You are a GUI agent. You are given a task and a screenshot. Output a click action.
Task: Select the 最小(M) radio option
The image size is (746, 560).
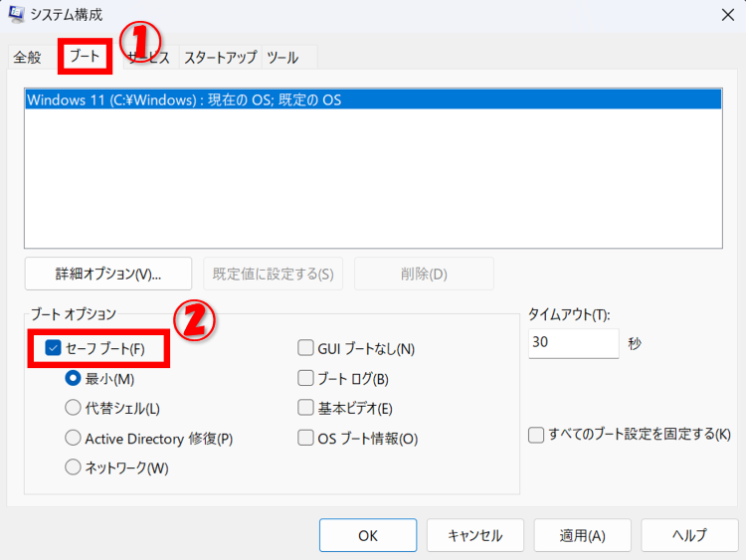73,378
